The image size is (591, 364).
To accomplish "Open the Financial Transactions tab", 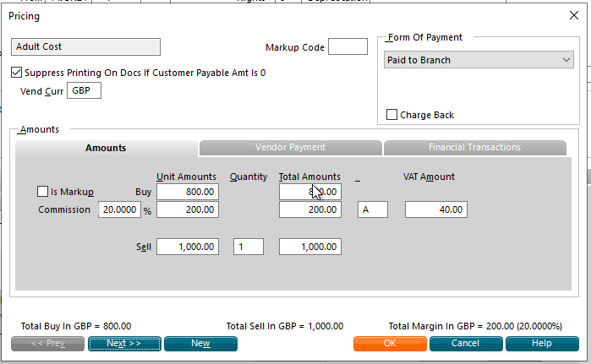I will click(474, 147).
